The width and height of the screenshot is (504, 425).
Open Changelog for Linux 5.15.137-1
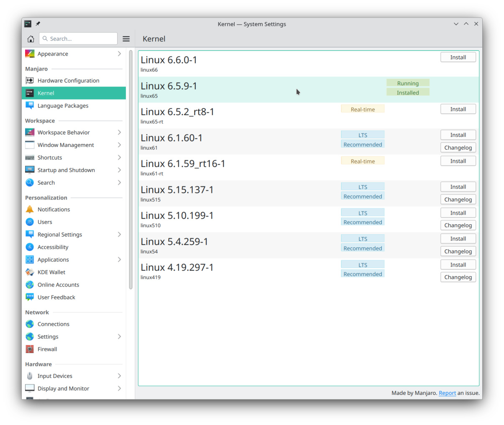point(458,200)
